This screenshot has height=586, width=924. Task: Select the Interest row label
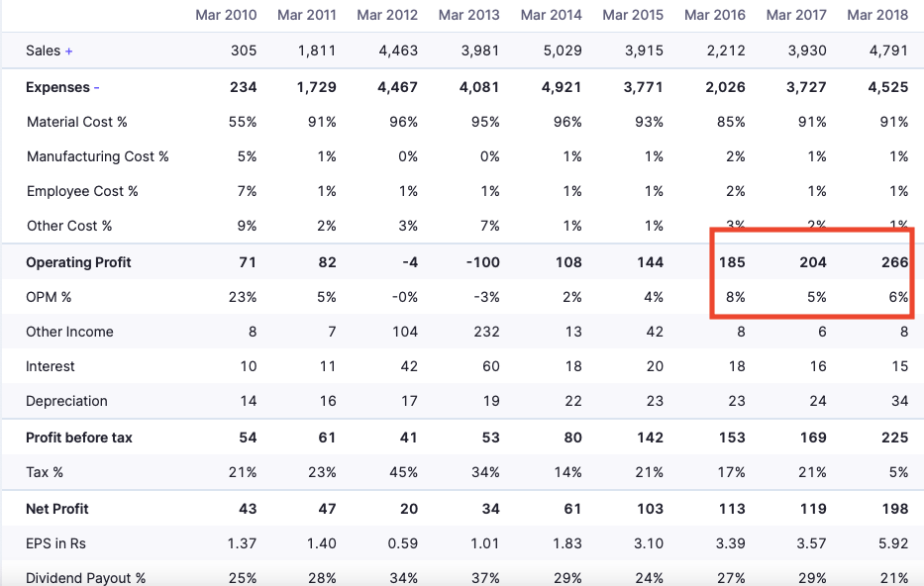(x=51, y=366)
